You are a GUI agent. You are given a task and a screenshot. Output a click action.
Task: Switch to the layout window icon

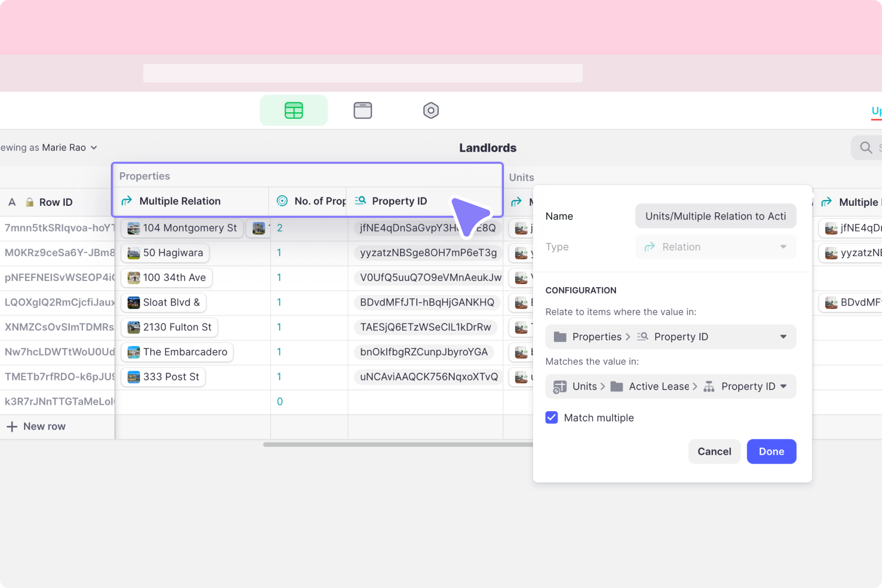[x=362, y=110]
